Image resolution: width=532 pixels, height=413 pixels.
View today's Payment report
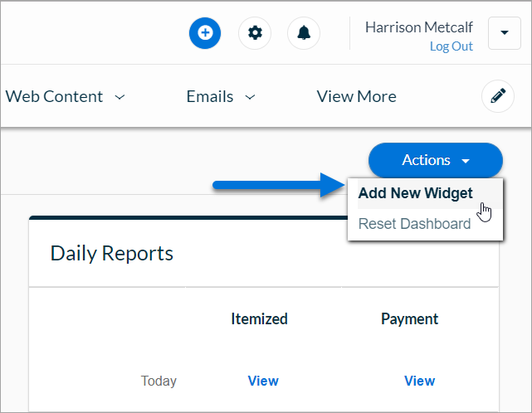tap(419, 381)
